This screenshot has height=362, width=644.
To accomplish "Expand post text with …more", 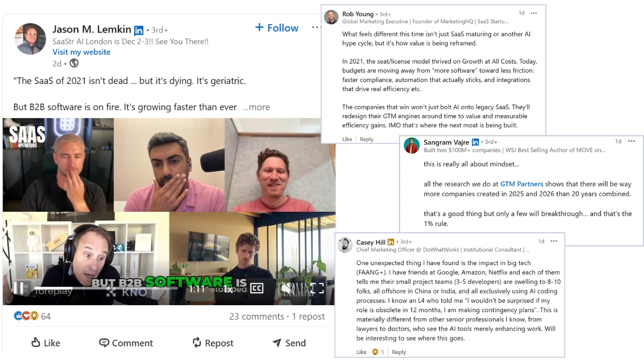I will tap(256, 107).
